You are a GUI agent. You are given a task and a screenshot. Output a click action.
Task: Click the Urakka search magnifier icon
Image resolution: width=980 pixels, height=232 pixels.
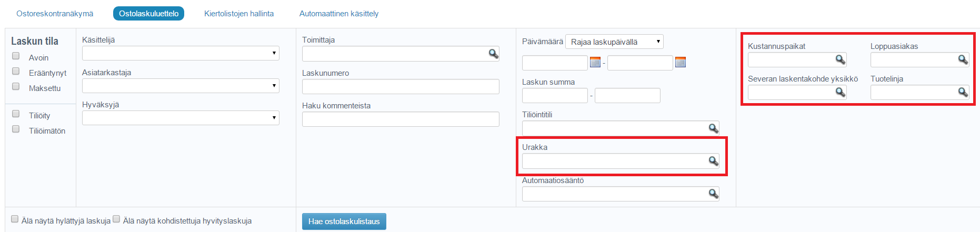pyautogui.click(x=713, y=161)
